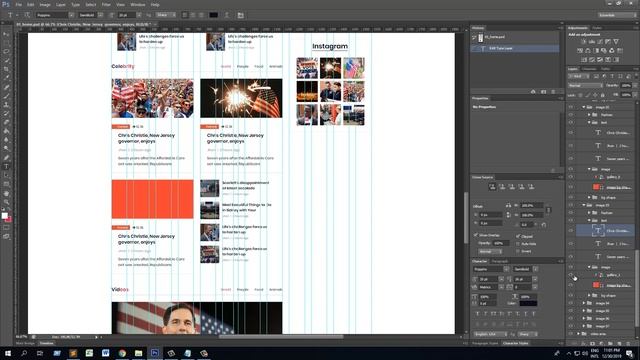640x360 pixels.
Task: Select the Eraser tool
Action: 6,122
